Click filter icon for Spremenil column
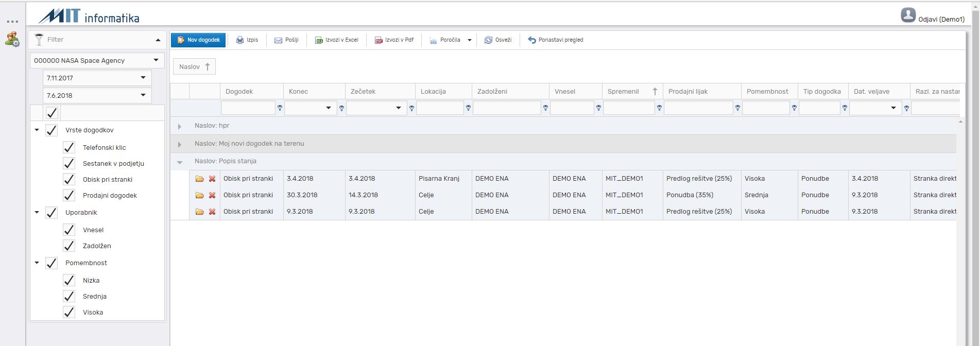 [659, 108]
